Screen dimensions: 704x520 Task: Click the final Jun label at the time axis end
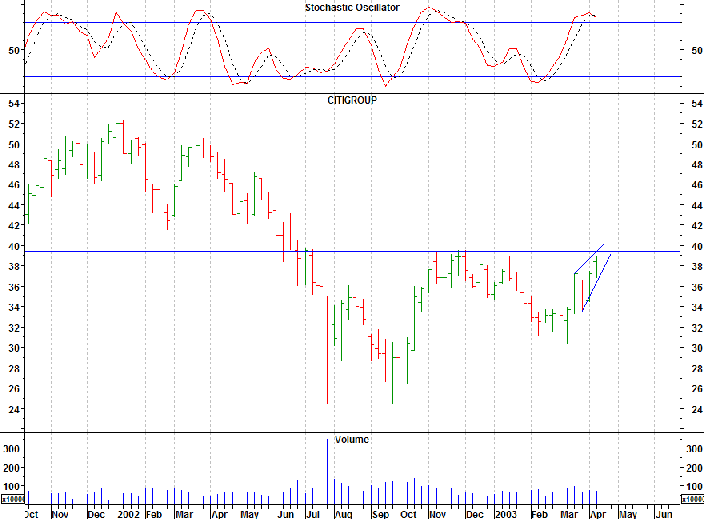click(x=664, y=514)
